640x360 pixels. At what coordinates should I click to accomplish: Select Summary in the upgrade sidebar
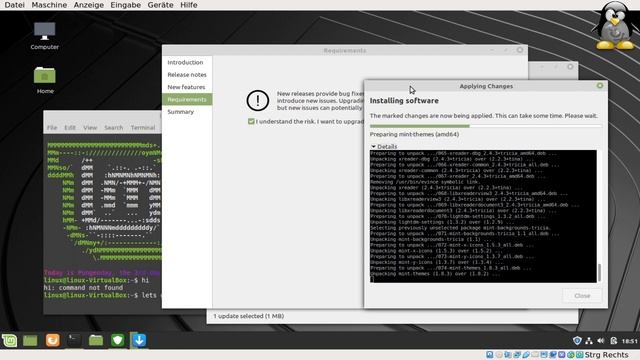pos(187,111)
